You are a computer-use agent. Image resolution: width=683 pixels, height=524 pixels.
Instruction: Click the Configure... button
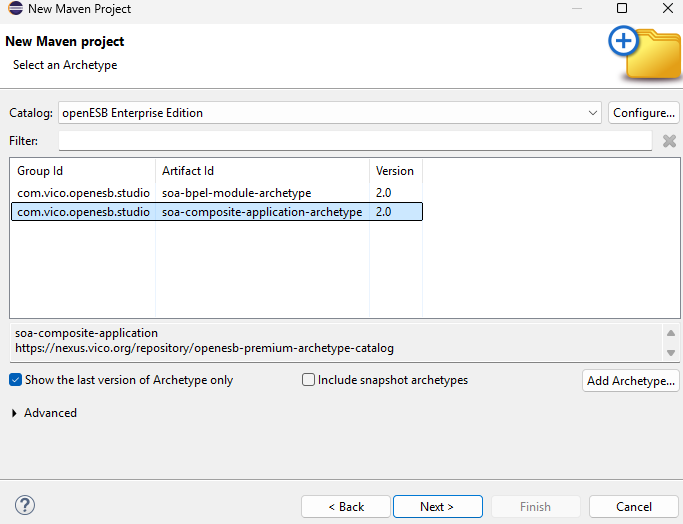coord(644,113)
